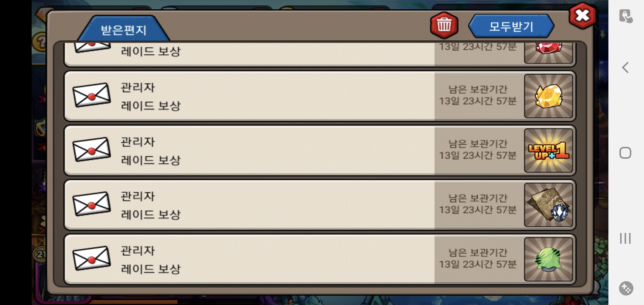Tap the Android home square button
The image size is (644, 305).
click(625, 153)
